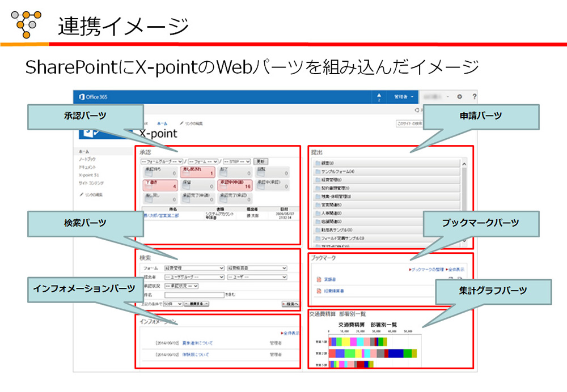The width and height of the screenshot is (567, 392).
Task: Click the 承認完了(申請) status tile
Action: click(197, 198)
